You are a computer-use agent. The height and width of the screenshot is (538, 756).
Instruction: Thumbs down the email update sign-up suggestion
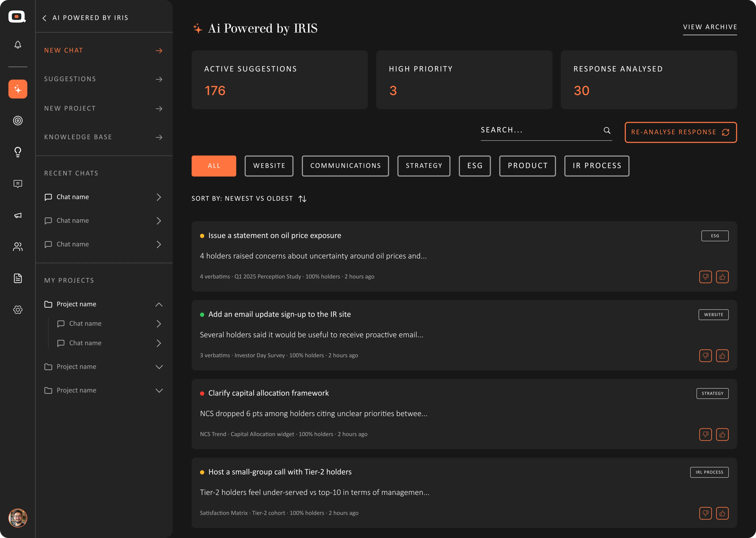click(705, 355)
